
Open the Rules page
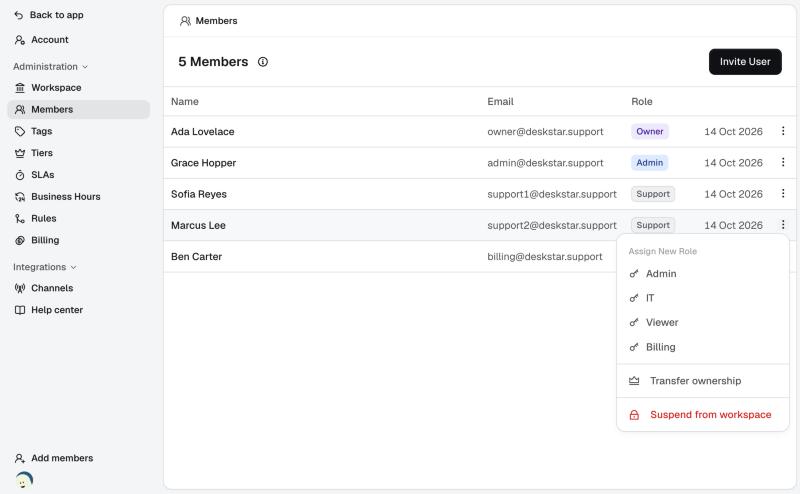tap(79, 219)
